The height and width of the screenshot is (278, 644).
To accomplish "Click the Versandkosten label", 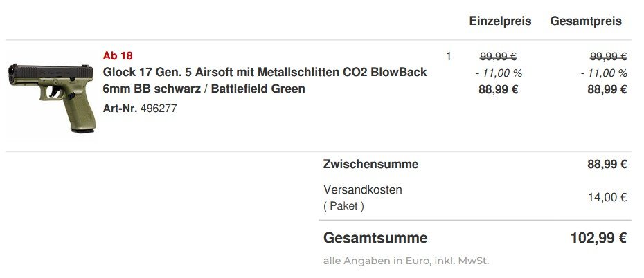I will click(x=362, y=189).
